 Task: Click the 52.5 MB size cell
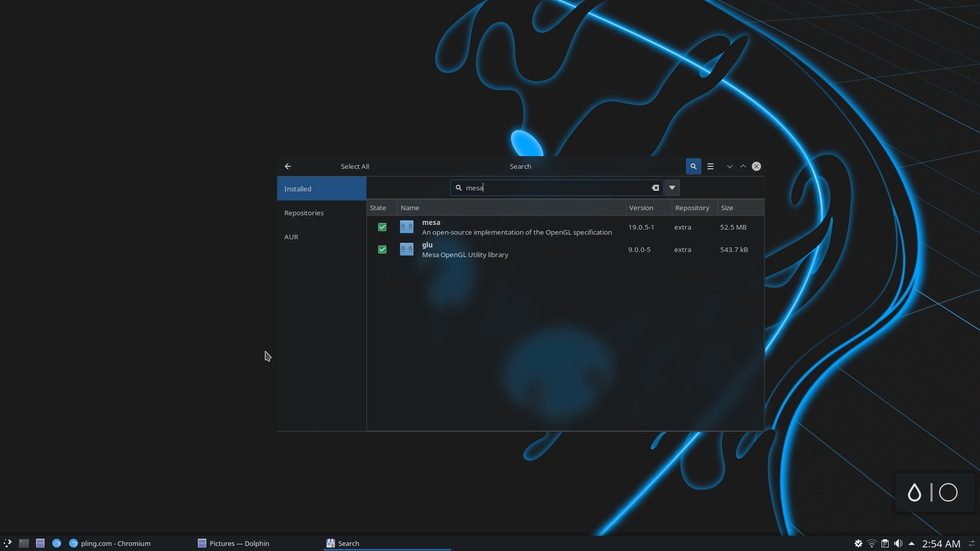point(733,227)
